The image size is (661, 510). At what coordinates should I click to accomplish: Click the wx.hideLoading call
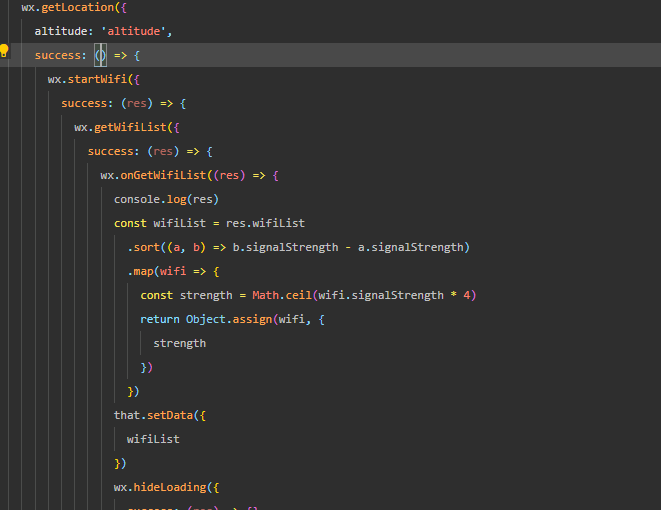(166, 488)
